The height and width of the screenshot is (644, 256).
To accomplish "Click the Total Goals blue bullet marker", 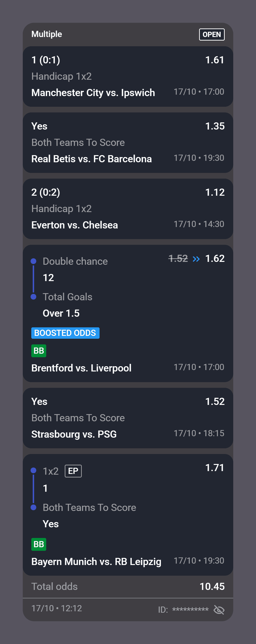I will point(33,297).
